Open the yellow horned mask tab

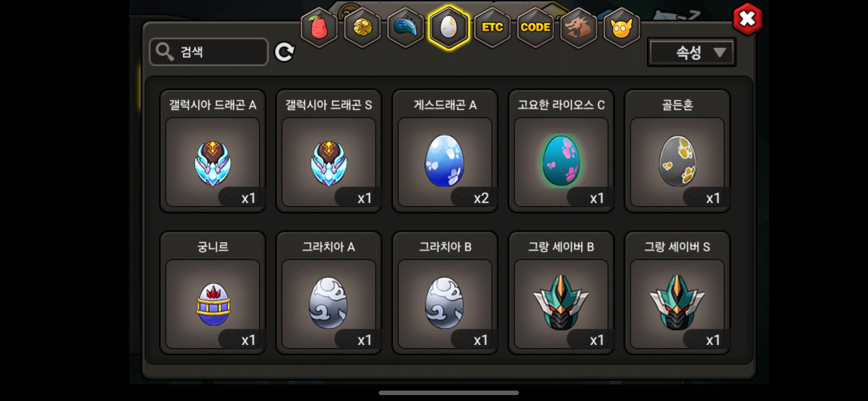tap(622, 27)
